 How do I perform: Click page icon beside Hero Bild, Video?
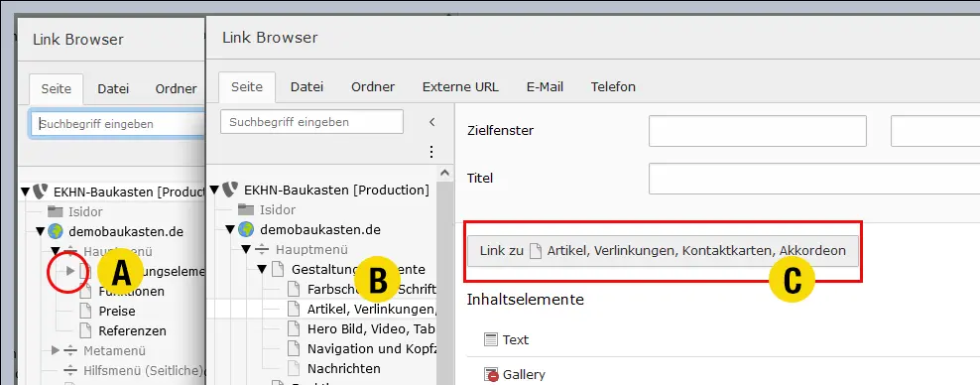pos(294,328)
